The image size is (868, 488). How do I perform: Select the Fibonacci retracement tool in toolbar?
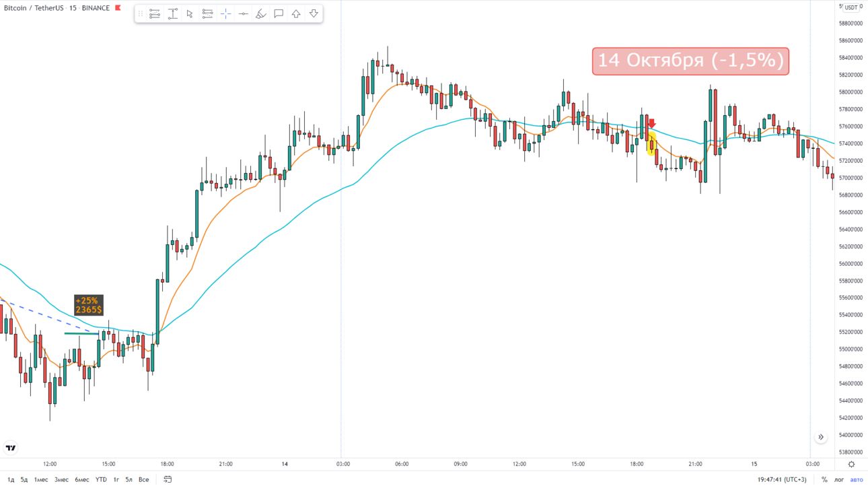tap(207, 13)
